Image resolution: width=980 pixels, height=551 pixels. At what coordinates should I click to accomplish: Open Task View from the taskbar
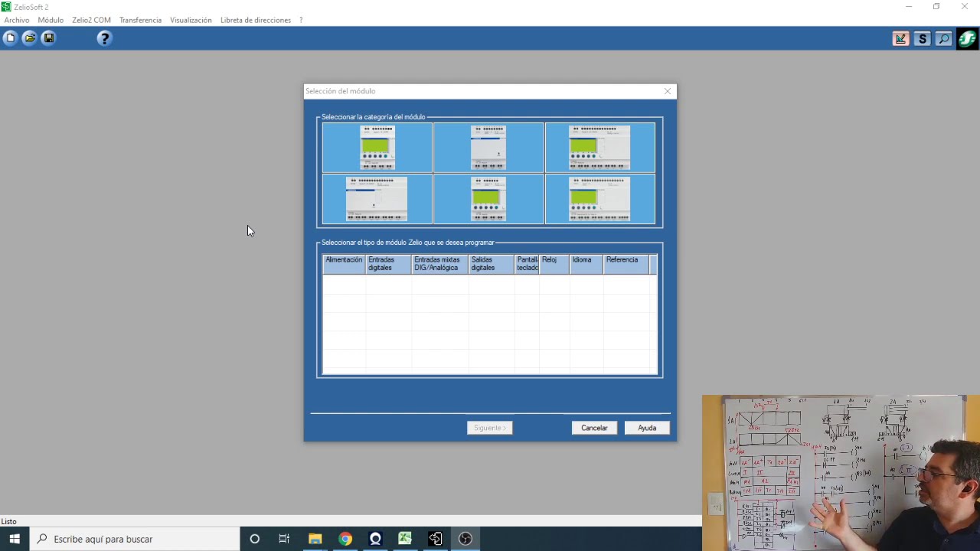[x=284, y=539]
